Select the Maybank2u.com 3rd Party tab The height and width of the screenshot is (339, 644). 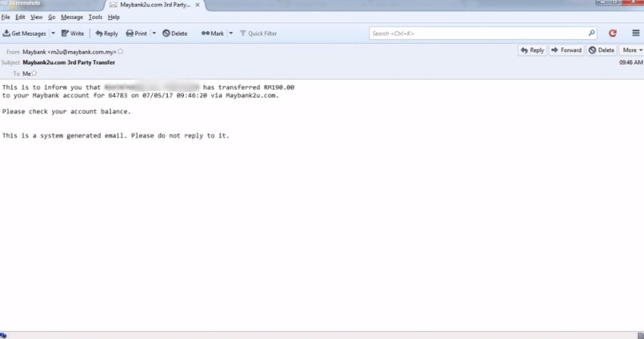coord(155,5)
